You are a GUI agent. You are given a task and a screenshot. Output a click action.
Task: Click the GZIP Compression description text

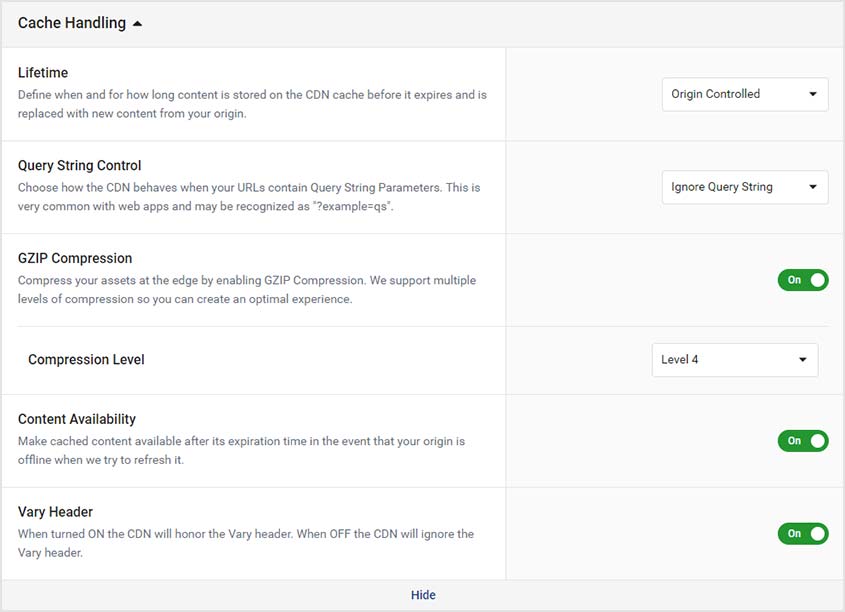(x=247, y=290)
